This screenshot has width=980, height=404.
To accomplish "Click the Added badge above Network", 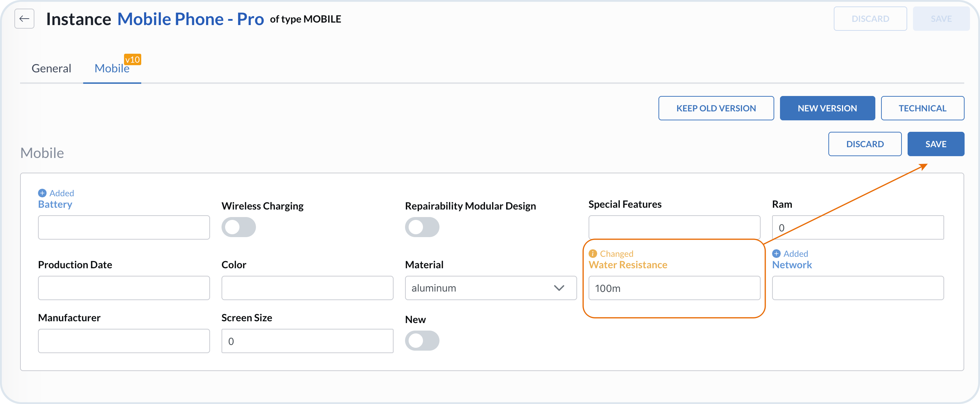I will (x=790, y=254).
